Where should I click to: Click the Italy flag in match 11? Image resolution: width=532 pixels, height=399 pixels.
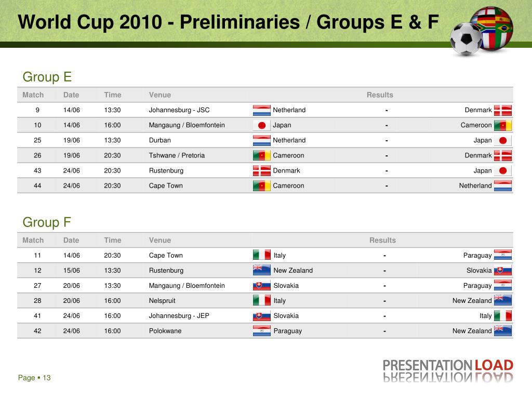[262, 255]
